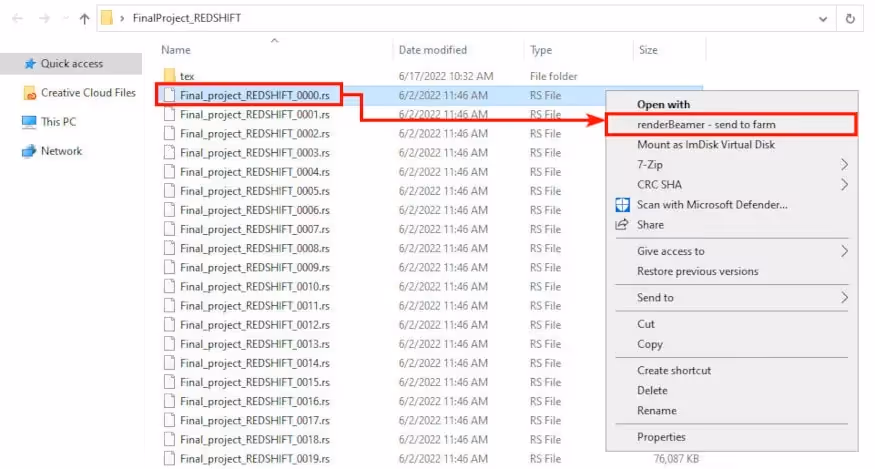Select file Final_project_REDSHIFT_0000.rs

[254, 95]
